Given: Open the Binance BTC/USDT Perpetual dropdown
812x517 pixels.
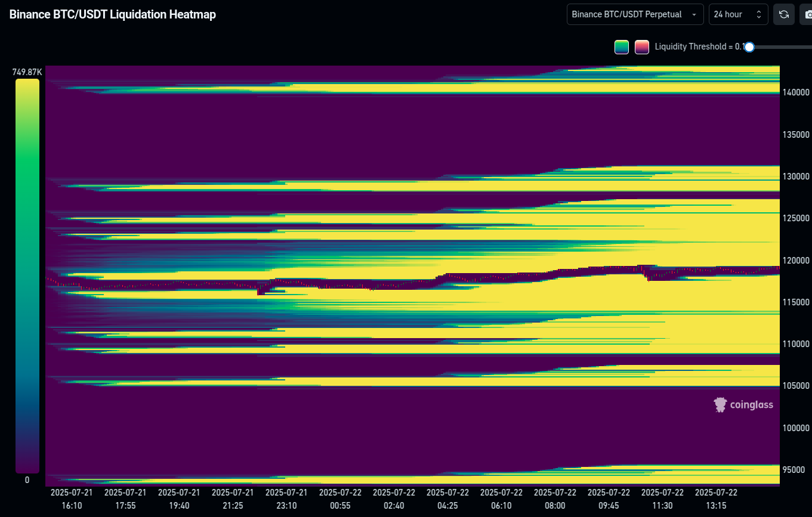Looking at the screenshot, I should pos(635,14).
